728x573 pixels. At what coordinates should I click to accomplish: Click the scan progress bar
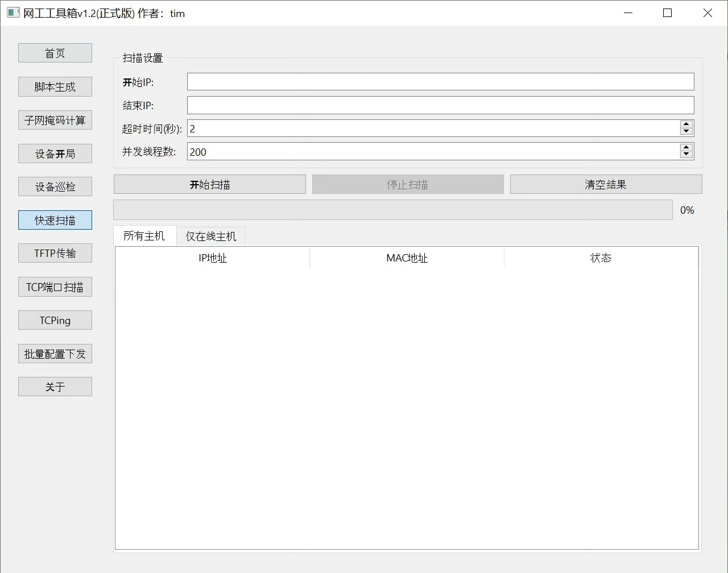392,210
